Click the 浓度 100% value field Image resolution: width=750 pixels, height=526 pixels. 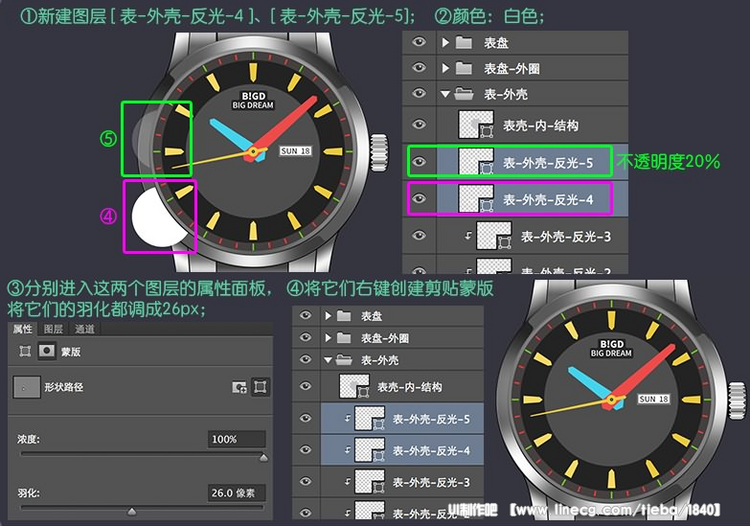236,439
